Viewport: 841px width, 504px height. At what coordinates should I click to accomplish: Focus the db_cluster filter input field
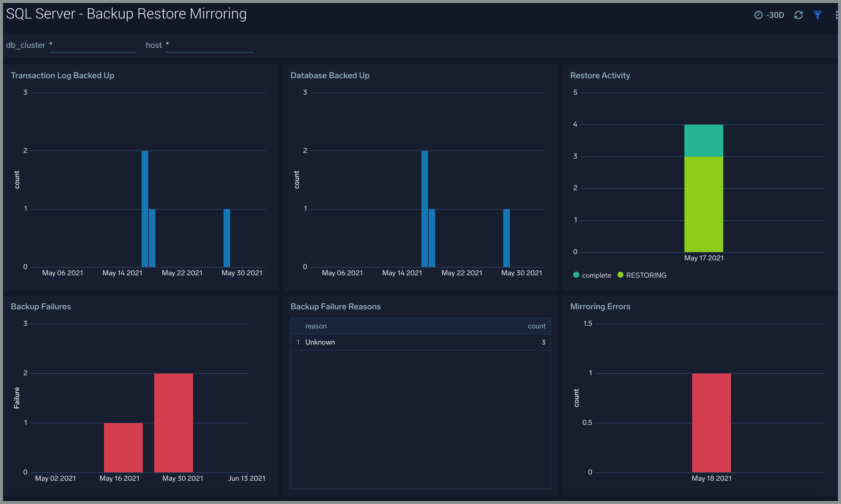(x=92, y=45)
